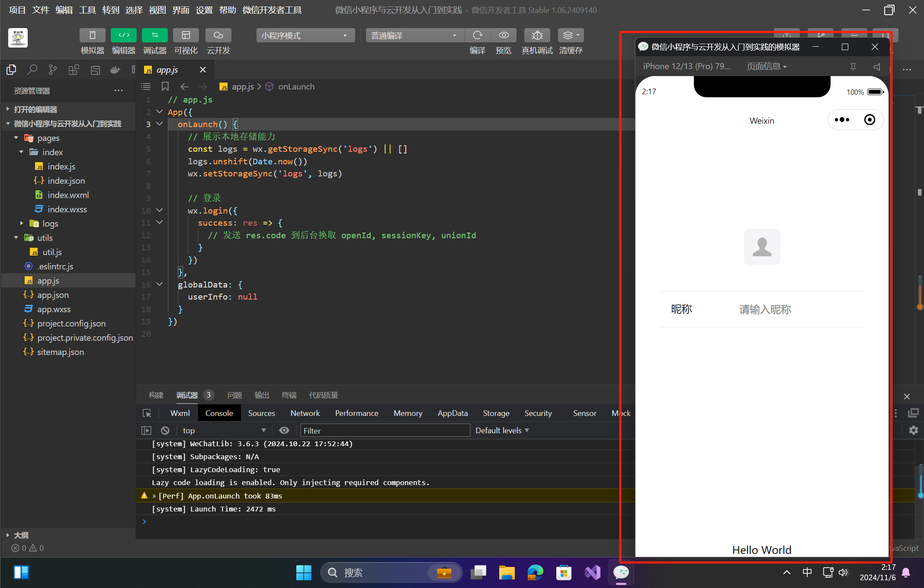Expand the logs folder
The height and width of the screenshot is (588, 924).
coord(22,224)
